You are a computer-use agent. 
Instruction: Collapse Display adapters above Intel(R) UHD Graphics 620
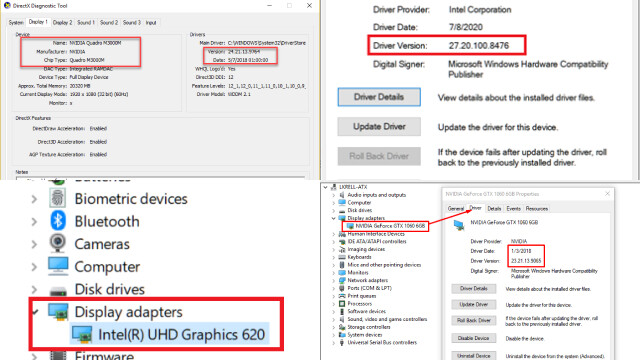[36, 312]
